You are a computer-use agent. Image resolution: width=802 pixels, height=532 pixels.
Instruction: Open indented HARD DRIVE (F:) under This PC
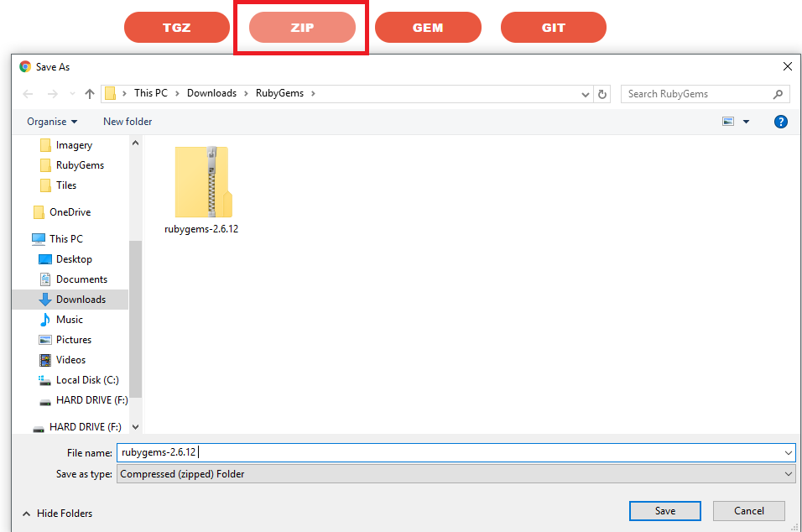[92, 400]
